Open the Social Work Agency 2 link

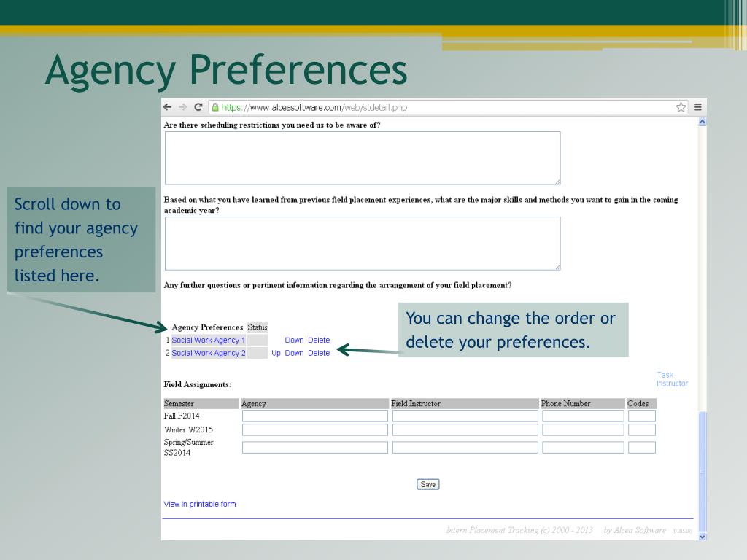click(208, 353)
